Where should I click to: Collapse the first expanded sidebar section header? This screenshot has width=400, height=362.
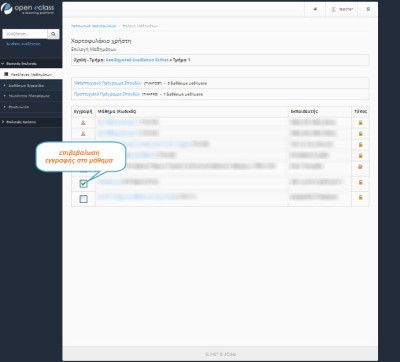tap(31, 63)
